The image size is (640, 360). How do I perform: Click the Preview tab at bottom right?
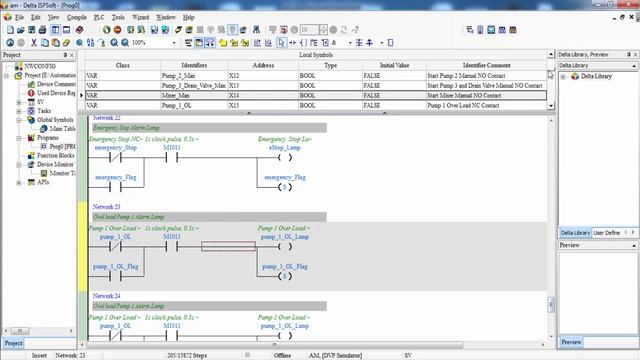571,342
